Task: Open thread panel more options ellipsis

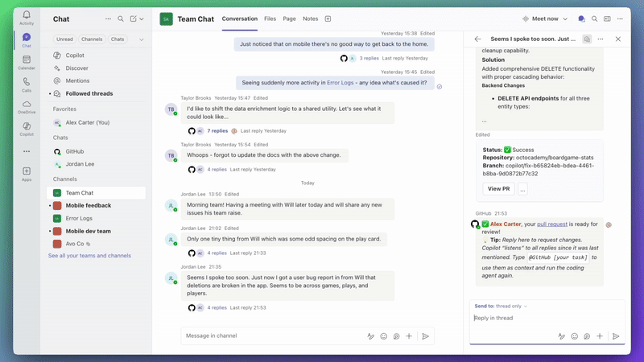Action: (601, 39)
